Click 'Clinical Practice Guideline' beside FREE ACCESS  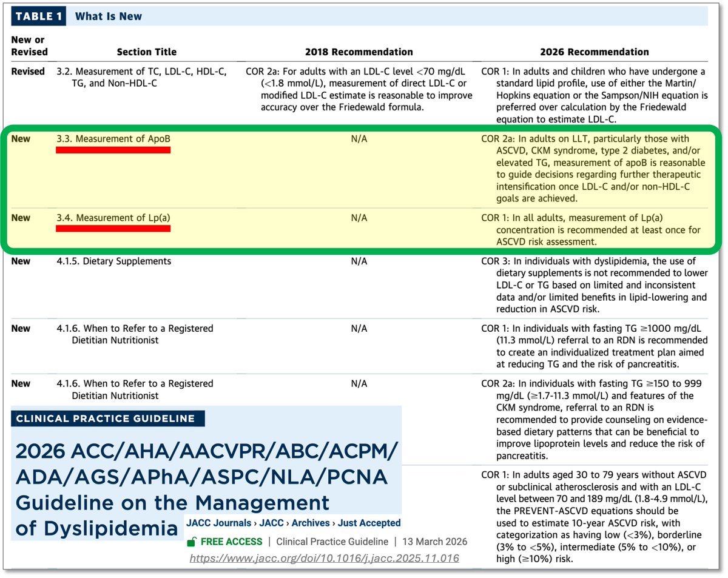tap(332, 542)
